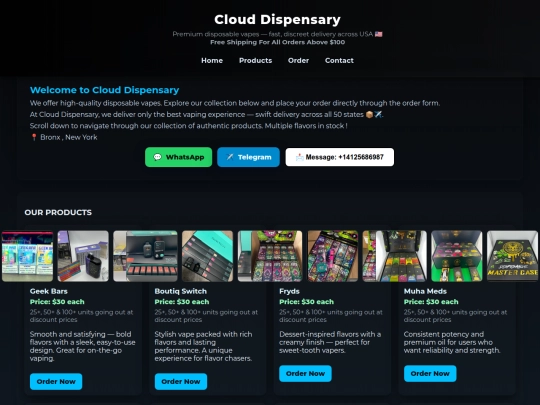Click the red location pin icon
The width and height of the screenshot is (540, 405).
pyautogui.click(x=34, y=137)
